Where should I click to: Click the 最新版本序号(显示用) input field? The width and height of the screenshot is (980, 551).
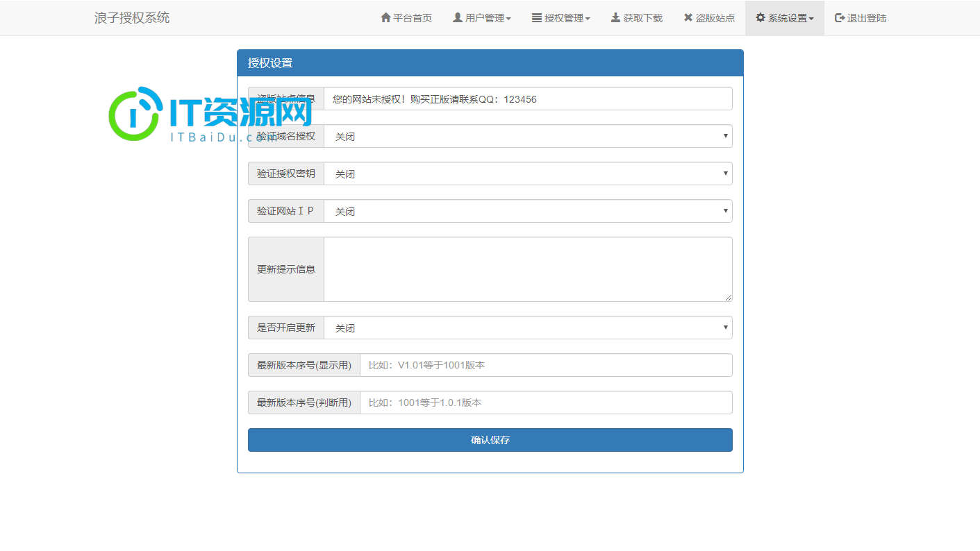click(x=546, y=365)
